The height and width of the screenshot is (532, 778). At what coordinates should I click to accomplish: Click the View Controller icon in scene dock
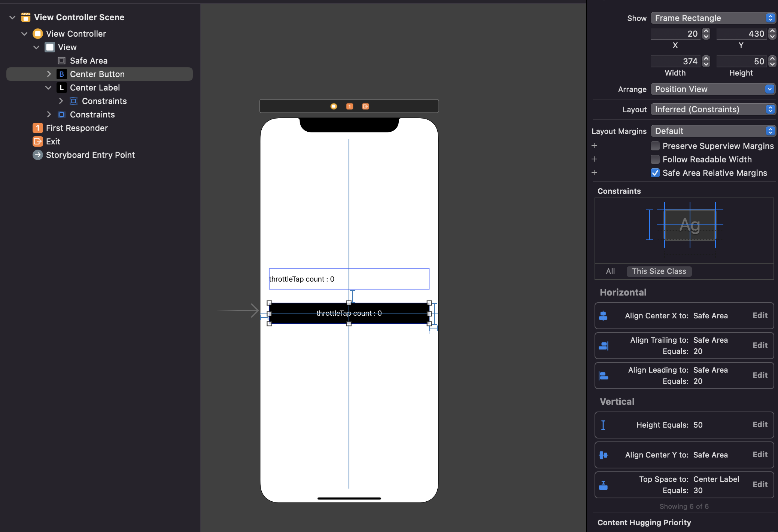pos(334,106)
